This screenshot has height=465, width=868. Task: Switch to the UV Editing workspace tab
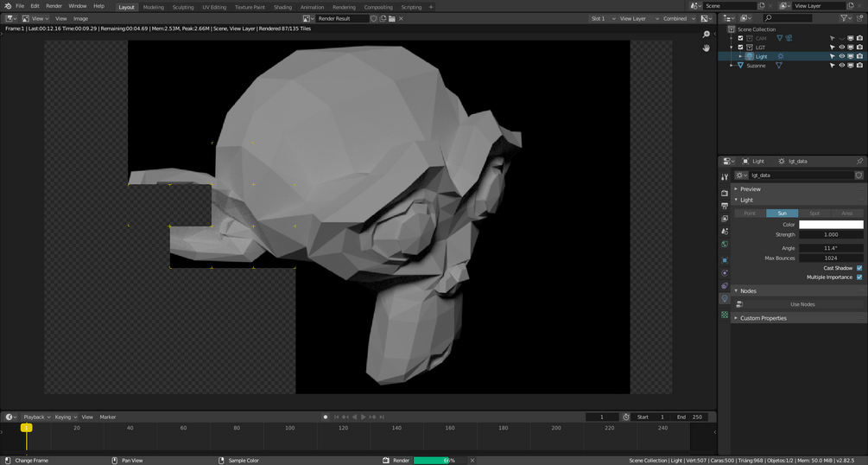pyautogui.click(x=214, y=7)
